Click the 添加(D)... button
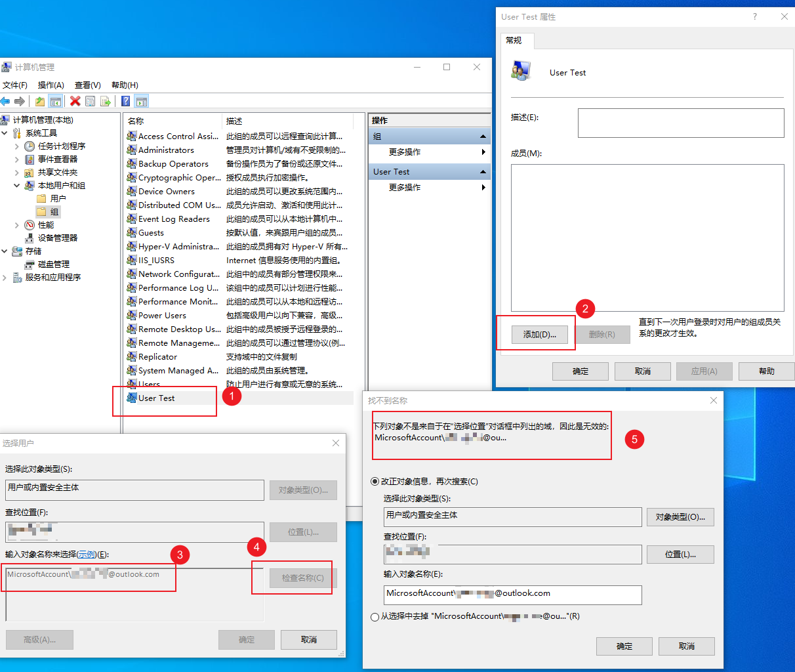The width and height of the screenshot is (795, 672). coord(540,335)
